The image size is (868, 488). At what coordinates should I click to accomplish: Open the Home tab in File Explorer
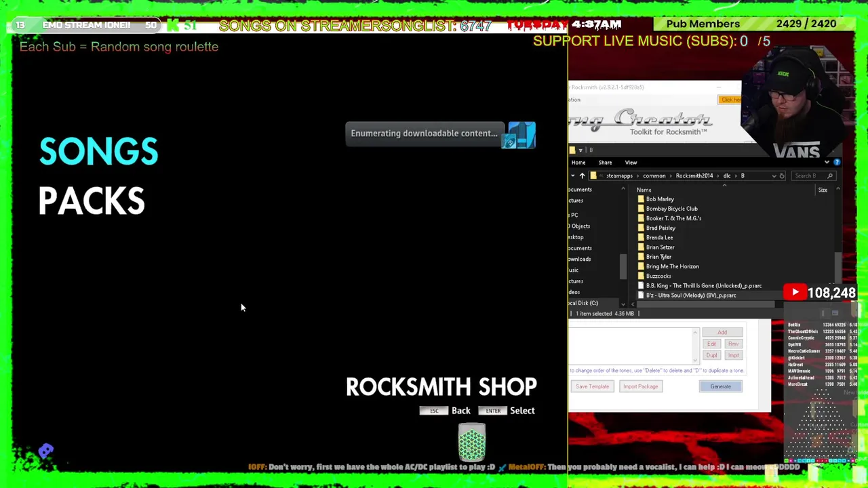(x=578, y=163)
